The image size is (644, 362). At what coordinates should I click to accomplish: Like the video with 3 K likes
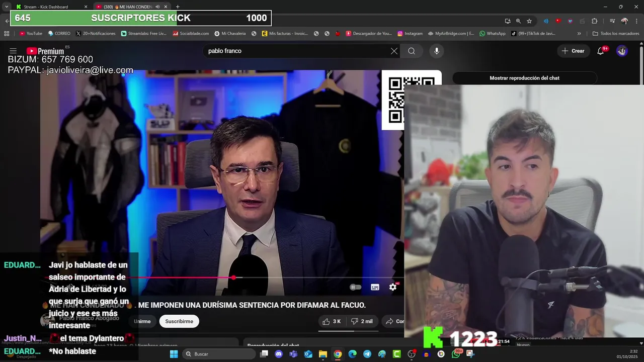pos(332,321)
